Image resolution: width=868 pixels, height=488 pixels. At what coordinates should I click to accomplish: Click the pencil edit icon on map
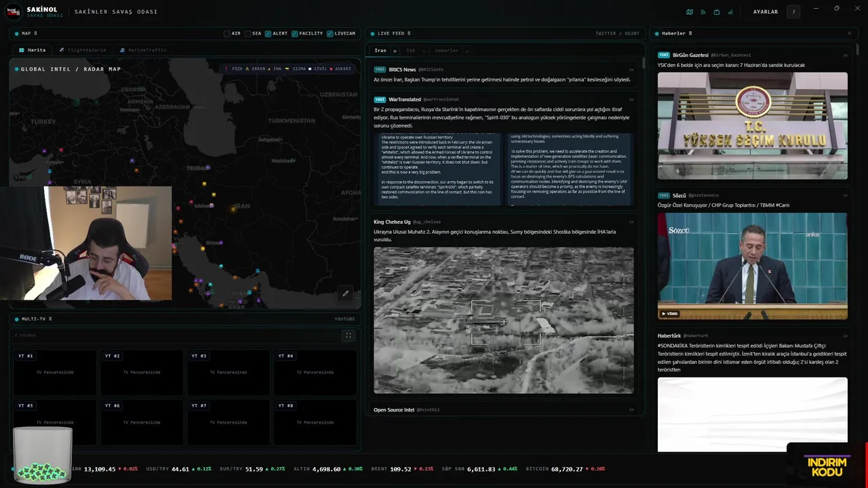coord(345,293)
